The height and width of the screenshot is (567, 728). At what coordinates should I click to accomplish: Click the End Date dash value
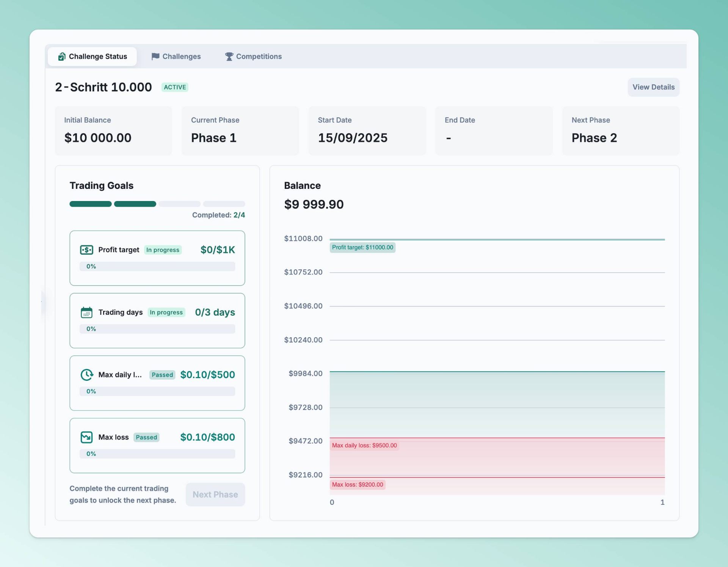[x=449, y=138]
